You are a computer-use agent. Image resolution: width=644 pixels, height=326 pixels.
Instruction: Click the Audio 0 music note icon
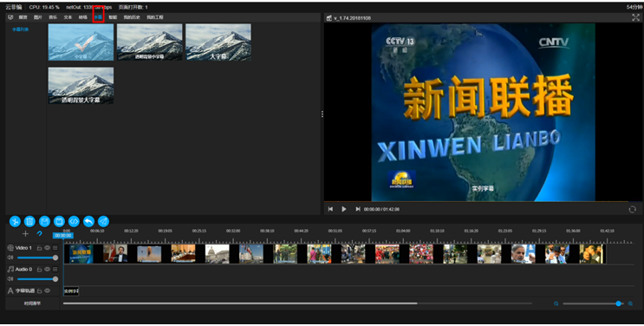point(10,270)
